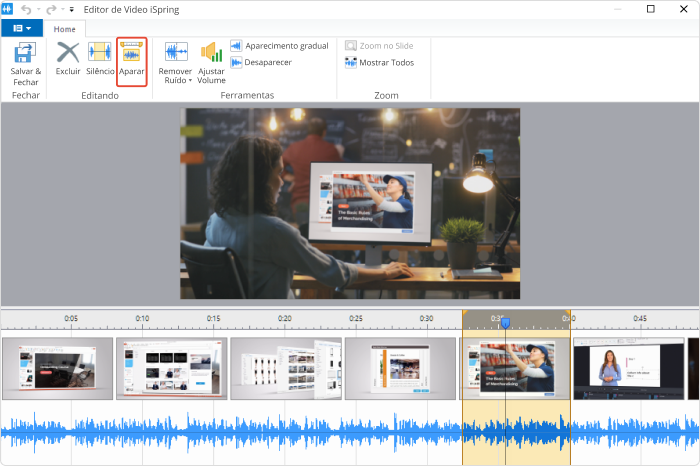This screenshot has width=700, height=466.
Task: Click the 0:05 mark on the ruler
Action: click(71, 318)
